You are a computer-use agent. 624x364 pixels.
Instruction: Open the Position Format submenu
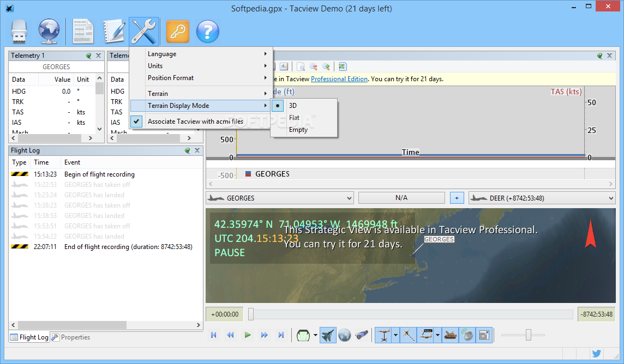[x=201, y=78]
